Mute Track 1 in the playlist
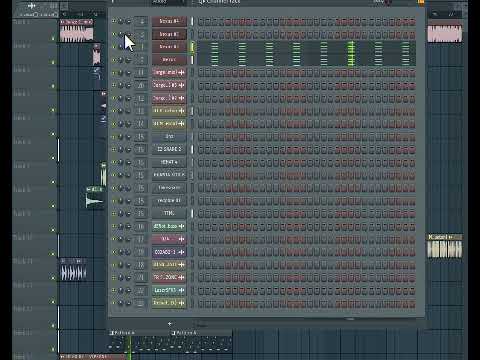Image resolution: width=480 pixels, height=360 pixels. 53,38
